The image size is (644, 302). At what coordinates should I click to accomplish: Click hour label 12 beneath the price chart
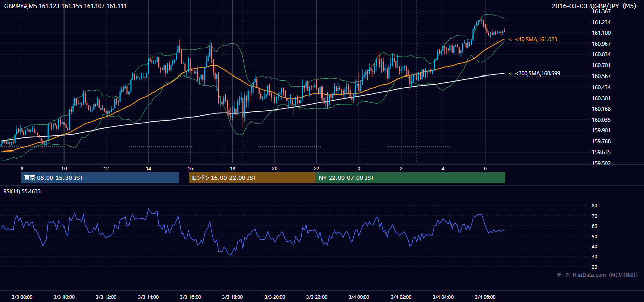point(106,168)
